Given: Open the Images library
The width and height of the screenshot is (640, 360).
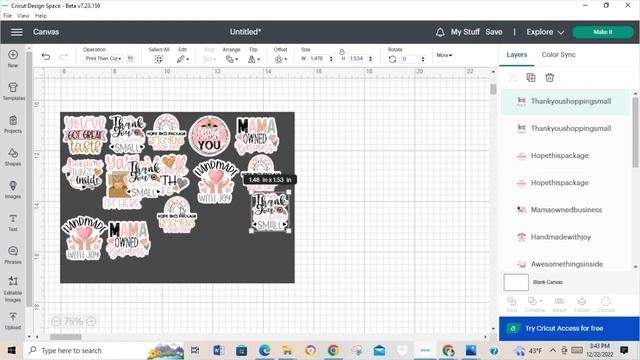Looking at the screenshot, I should [x=13, y=189].
